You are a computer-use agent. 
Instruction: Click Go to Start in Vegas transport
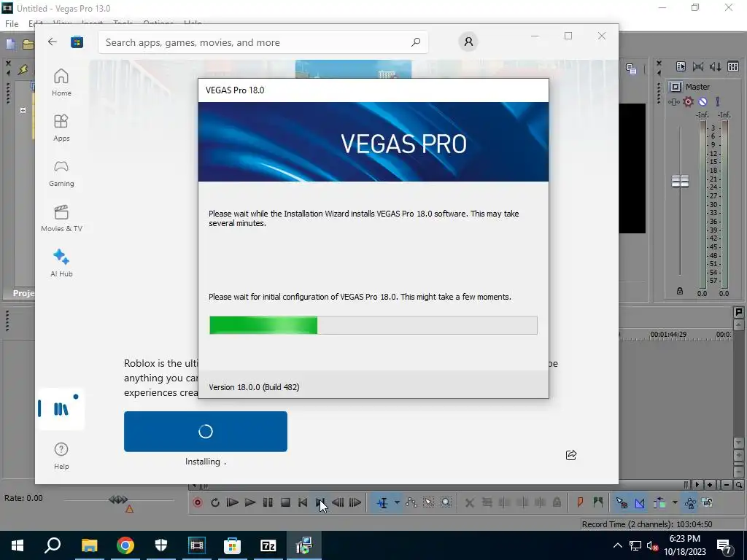pos(303,502)
